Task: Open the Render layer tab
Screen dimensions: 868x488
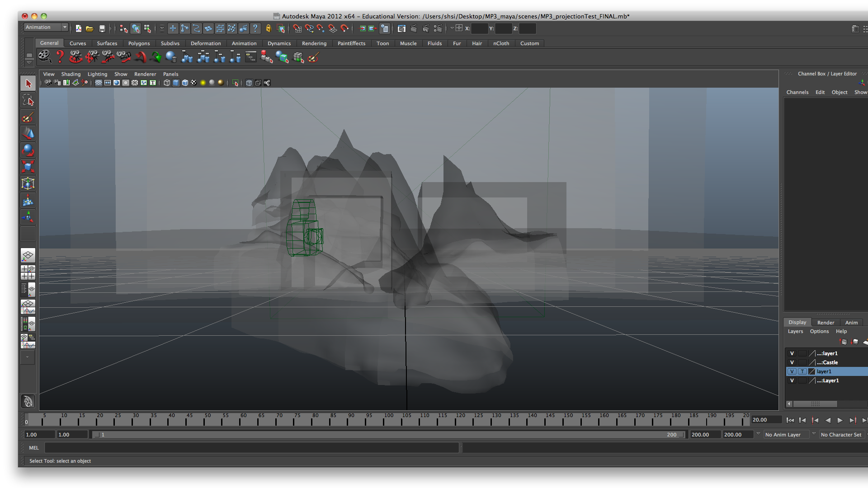Action: pyautogui.click(x=826, y=323)
